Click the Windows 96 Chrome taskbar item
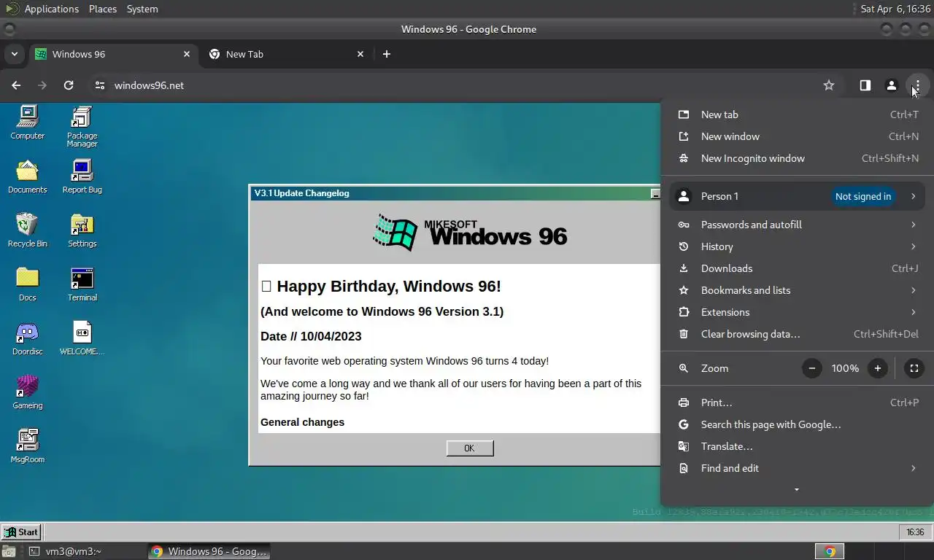934x560 pixels. [209, 551]
